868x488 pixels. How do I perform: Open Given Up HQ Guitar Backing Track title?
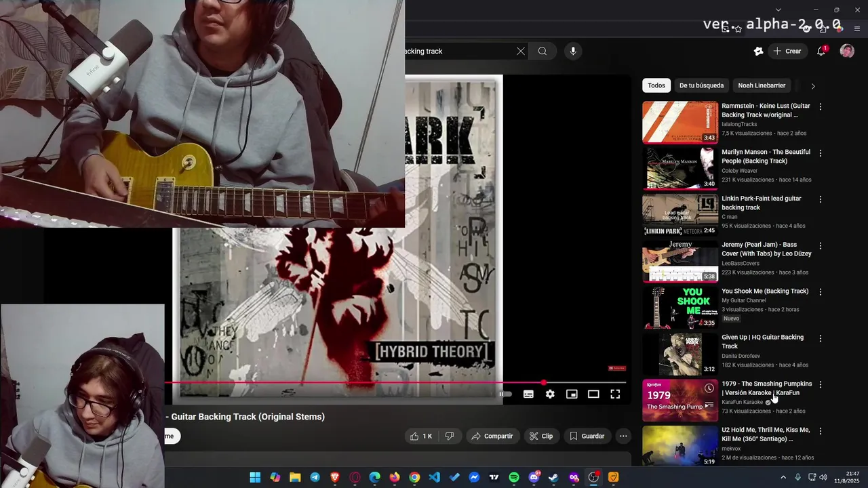[762, 342]
